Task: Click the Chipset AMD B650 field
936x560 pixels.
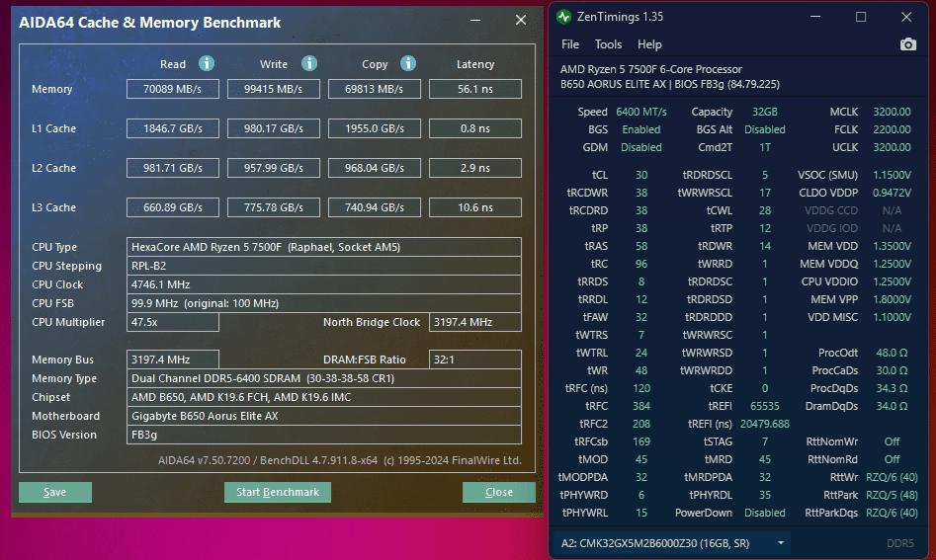Action: click(x=324, y=397)
